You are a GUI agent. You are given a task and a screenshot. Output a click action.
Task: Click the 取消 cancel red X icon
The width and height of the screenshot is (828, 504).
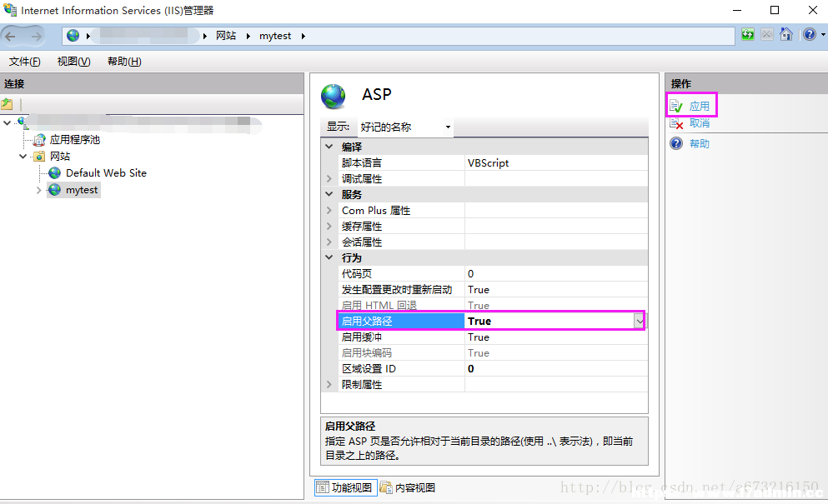(676, 123)
